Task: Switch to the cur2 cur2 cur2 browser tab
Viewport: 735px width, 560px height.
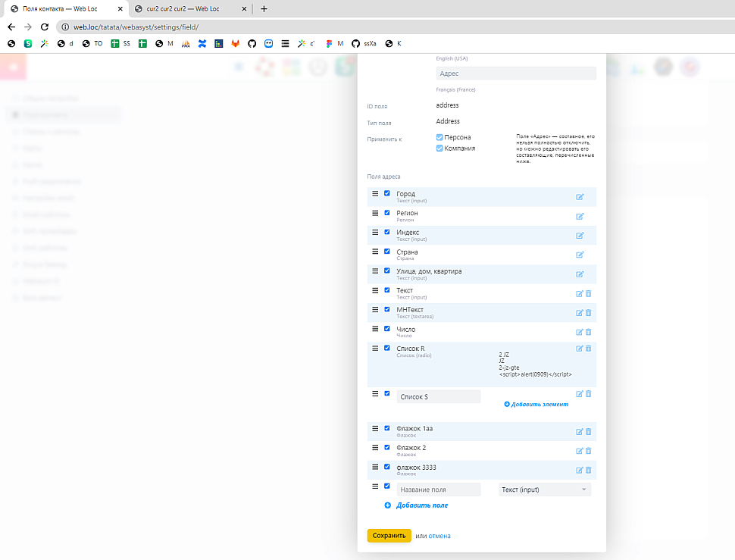Action: click(186, 9)
